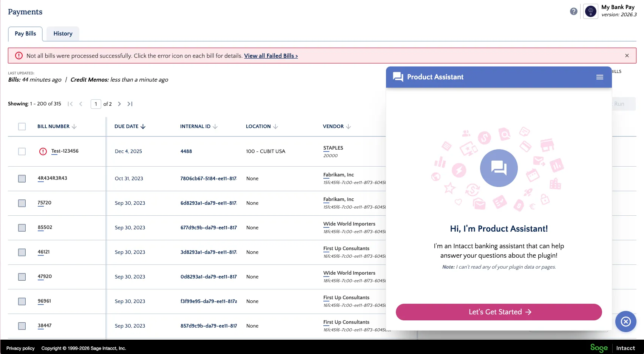Open the STAPLES vendor link
Viewport: 644px width, 354px height.
[333, 148]
